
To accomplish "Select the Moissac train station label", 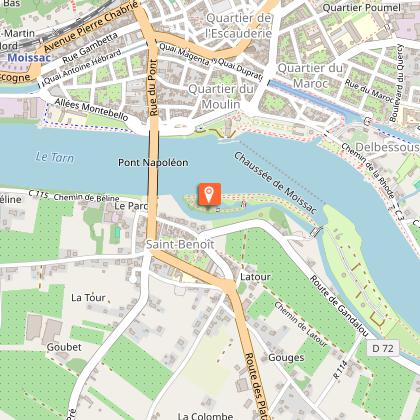I will pos(29,58).
